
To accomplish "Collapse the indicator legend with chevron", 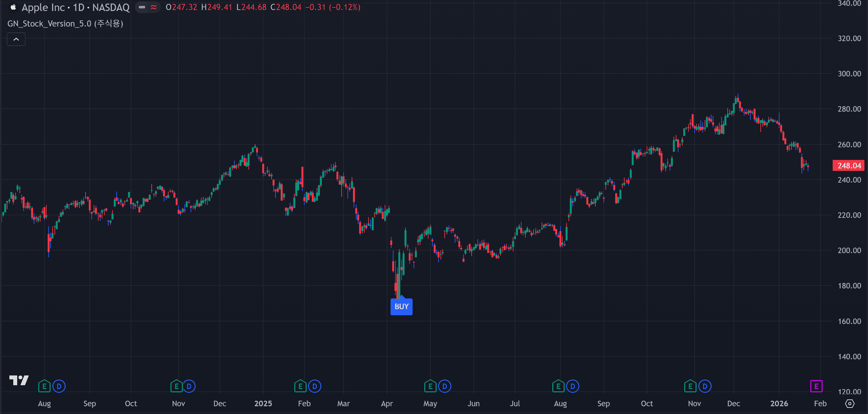I will pyautogui.click(x=16, y=39).
